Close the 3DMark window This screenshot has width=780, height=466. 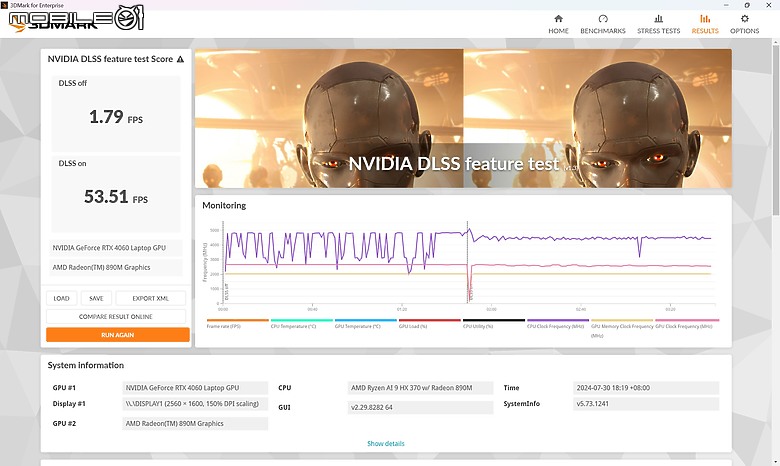click(x=769, y=5)
